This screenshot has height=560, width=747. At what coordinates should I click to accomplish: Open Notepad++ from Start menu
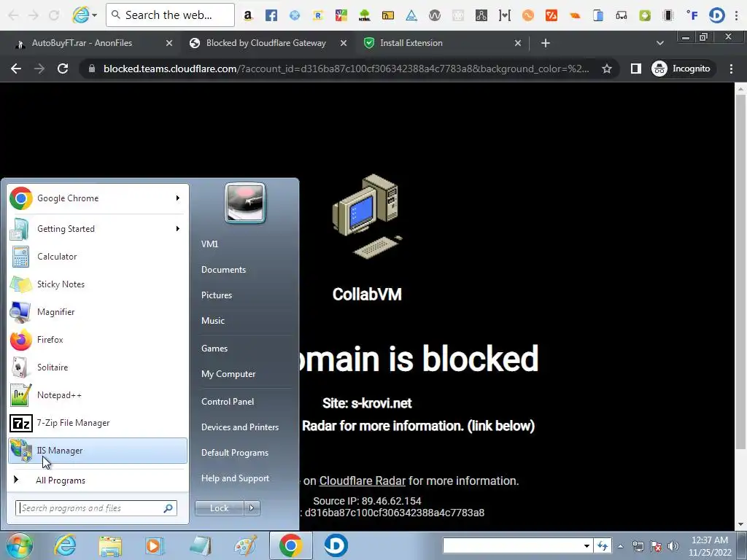point(98,395)
